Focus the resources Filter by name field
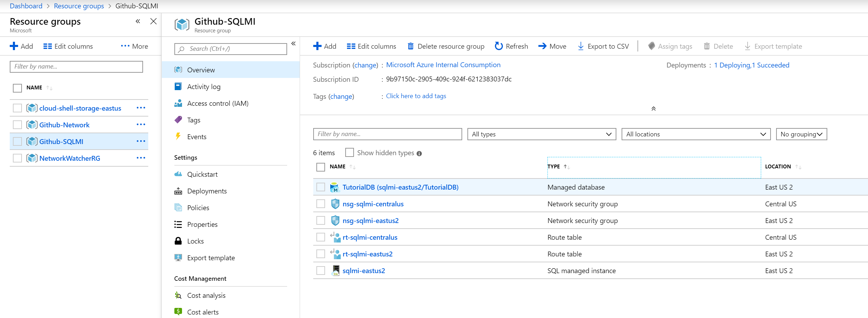The image size is (868, 318). [388, 134]
